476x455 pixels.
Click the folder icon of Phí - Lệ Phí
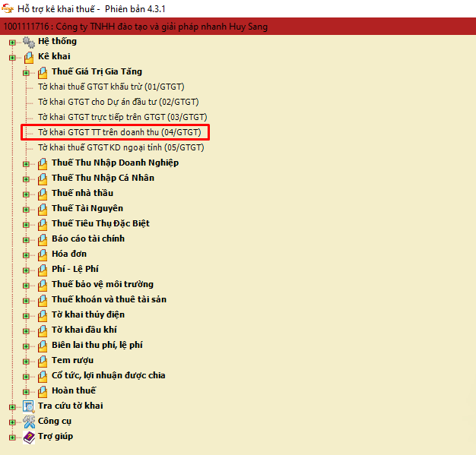click(43, 270)
